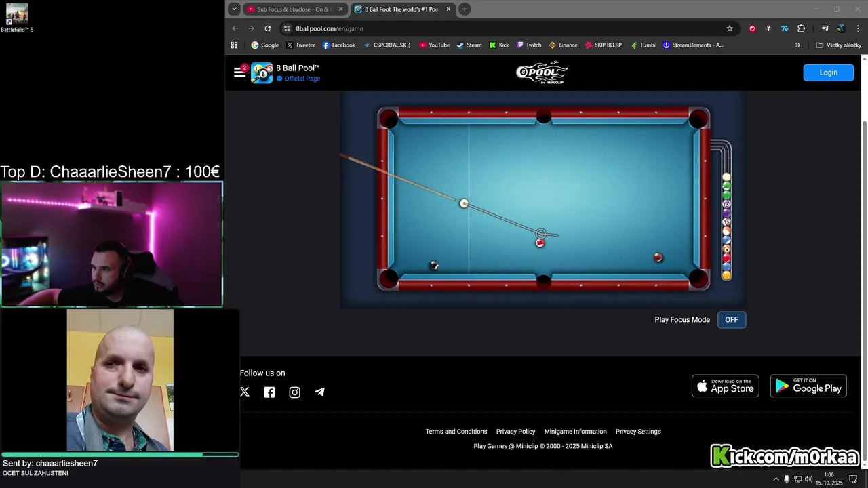Open the Kick bookmark
The image size is (868, 488).
coord(498,45)
